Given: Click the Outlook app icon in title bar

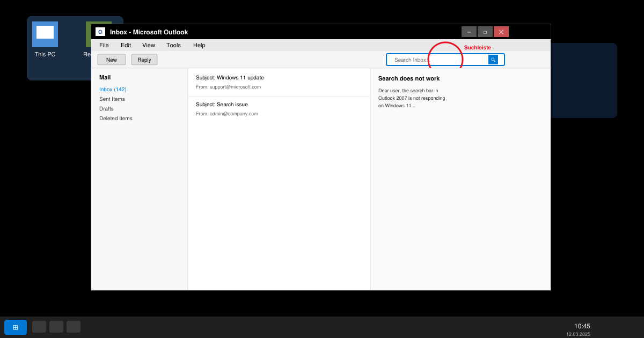Looking at the screenshot, I should (x=100, y=32).
